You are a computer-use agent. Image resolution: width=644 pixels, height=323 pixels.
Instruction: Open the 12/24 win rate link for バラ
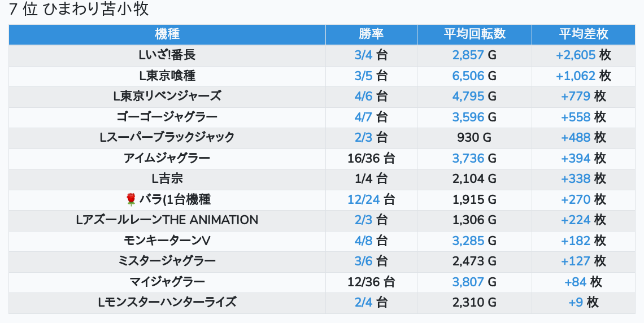[x=363, y=199]
